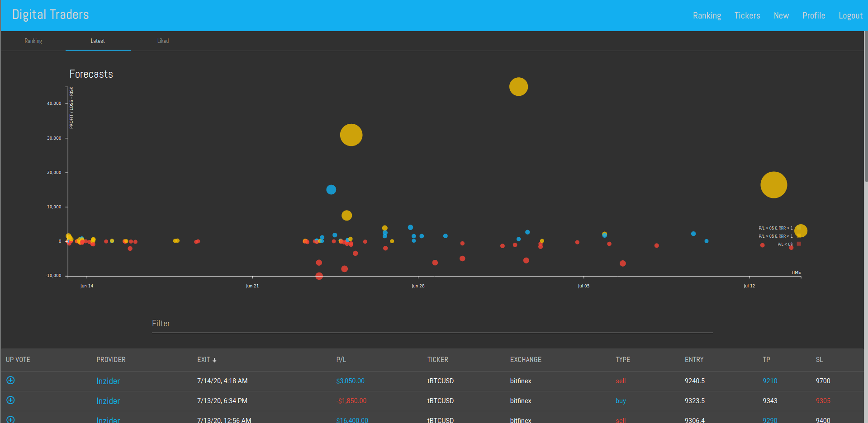The height and width of the screenshot is (423, 868).
Task: Upvote the first Inzider forecast row
Action: click(x=10, y=381)
